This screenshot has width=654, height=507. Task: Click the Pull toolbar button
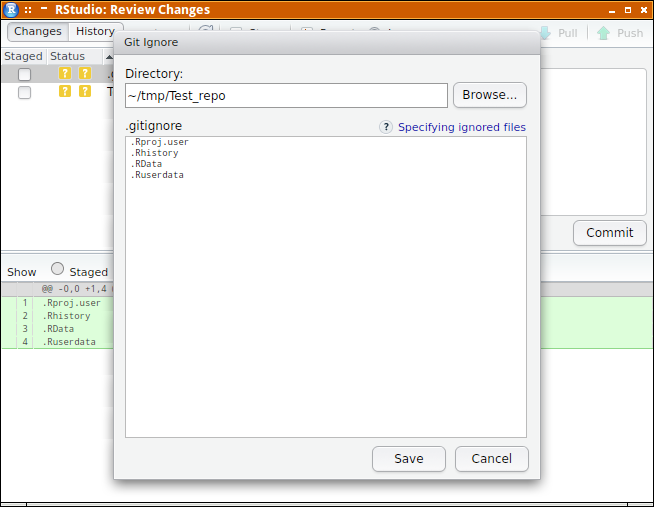559,33
